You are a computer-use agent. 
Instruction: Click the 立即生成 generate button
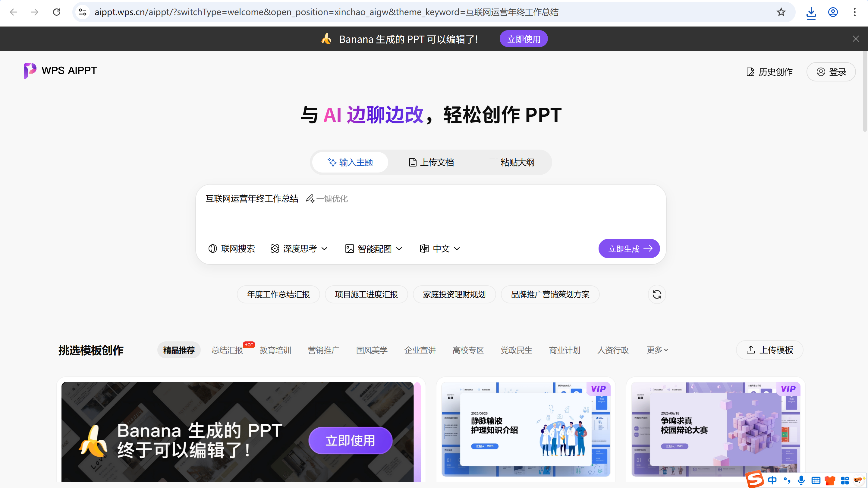[629, 249]
